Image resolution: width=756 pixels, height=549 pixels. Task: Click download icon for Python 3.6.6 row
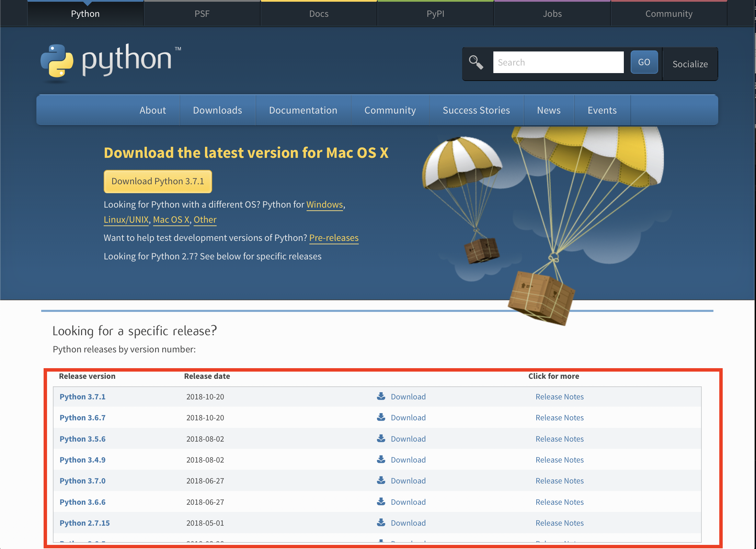tap(381, 502)
